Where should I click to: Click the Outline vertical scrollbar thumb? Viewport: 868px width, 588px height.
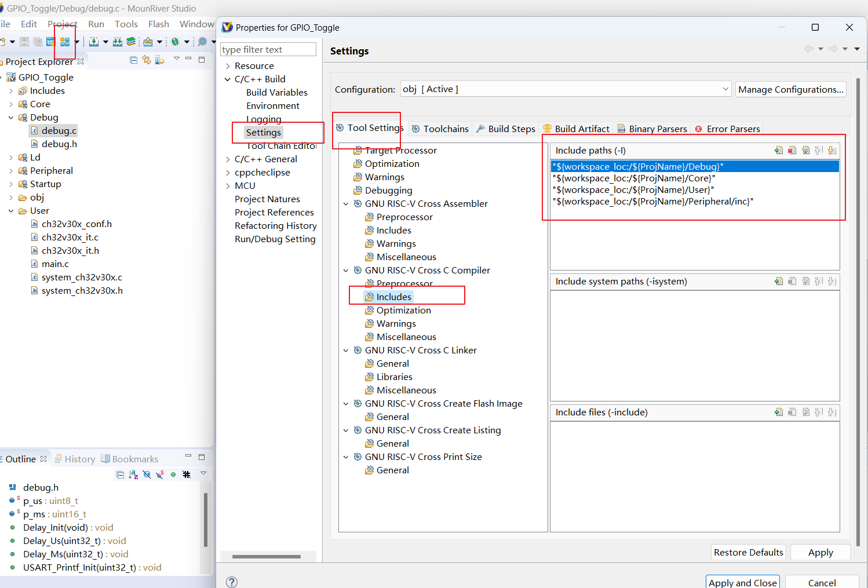[x=205, y=520]
